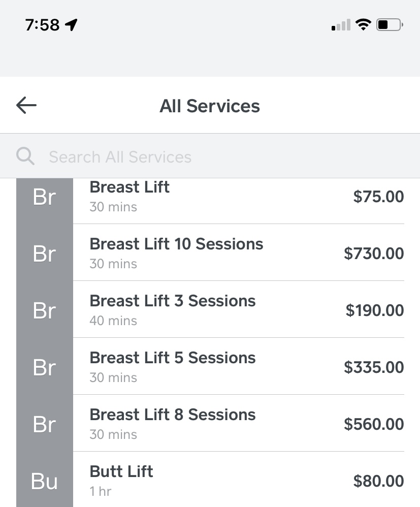Open the Butt Lift service
420x507 pixels.
click(x=239, y=480)
